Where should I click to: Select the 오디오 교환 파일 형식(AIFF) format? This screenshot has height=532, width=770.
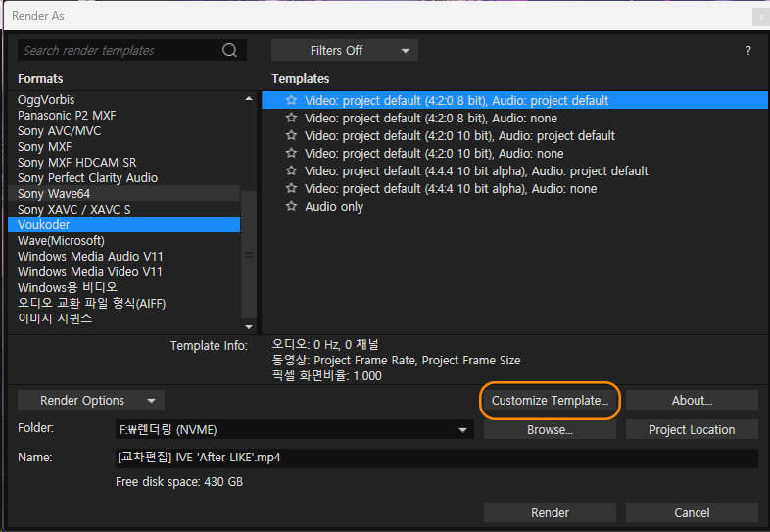tap(123, 303)
